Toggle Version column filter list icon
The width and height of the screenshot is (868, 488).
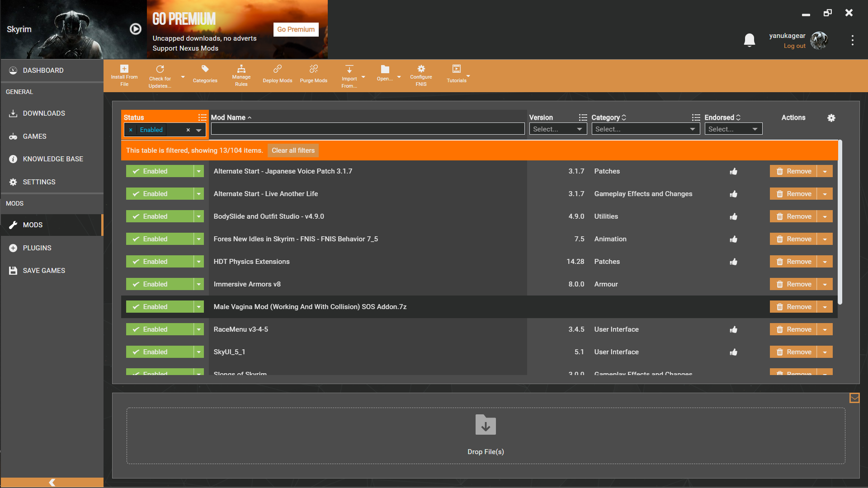583,117
